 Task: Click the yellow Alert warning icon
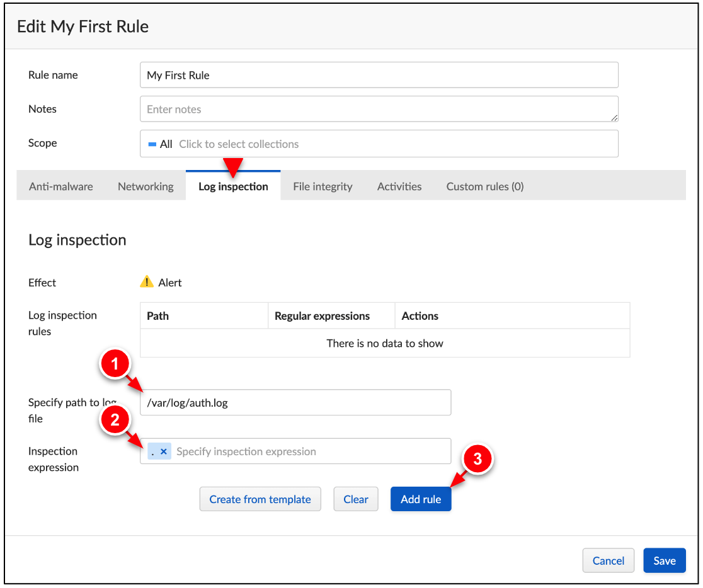coord(146,282)
